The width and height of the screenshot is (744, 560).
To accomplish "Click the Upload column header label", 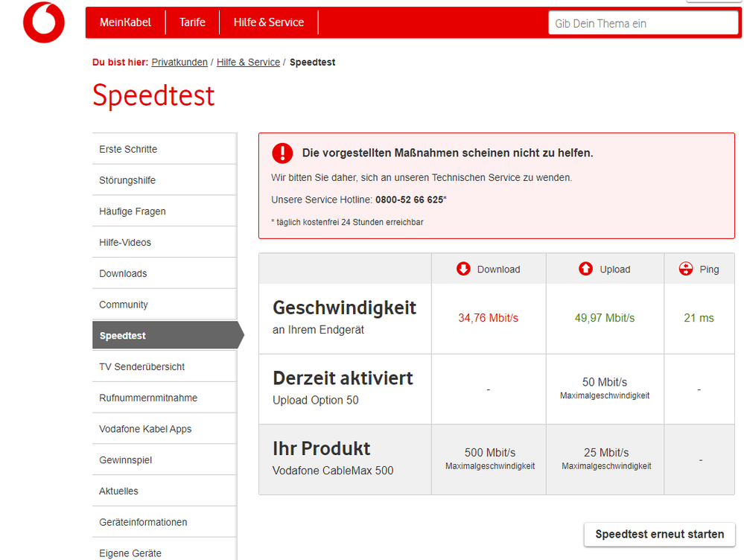I will click(615, 270).
